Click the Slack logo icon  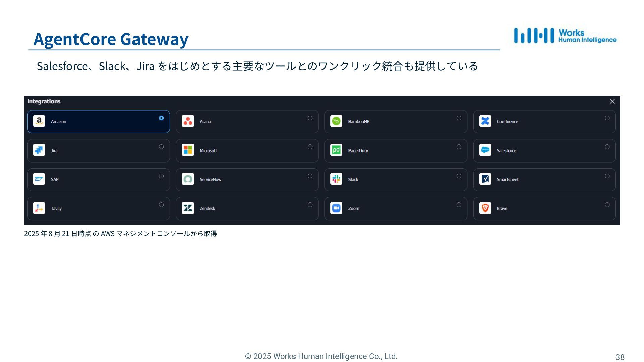336,179
